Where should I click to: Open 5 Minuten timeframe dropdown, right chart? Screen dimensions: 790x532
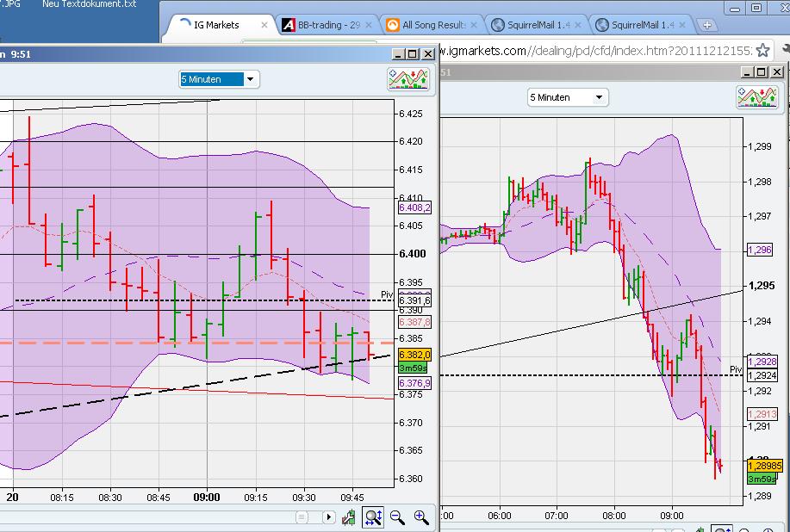(568, 97)
